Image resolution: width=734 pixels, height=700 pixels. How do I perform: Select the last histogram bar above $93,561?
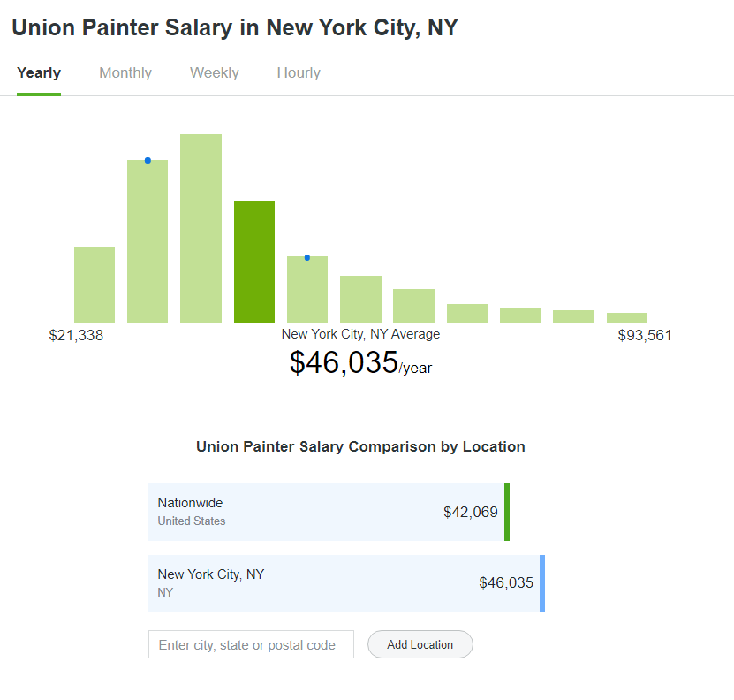click(x=627, y=318)
